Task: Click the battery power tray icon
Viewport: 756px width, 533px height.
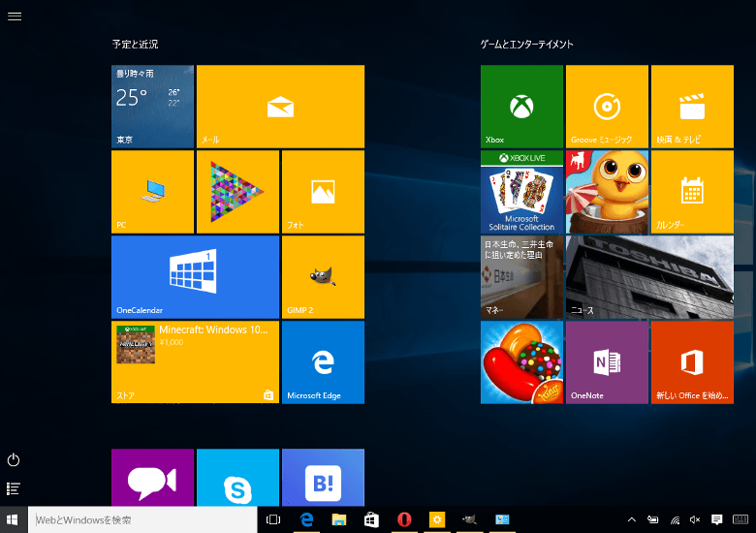Action: pyautogui.click(x=653, y=519)
